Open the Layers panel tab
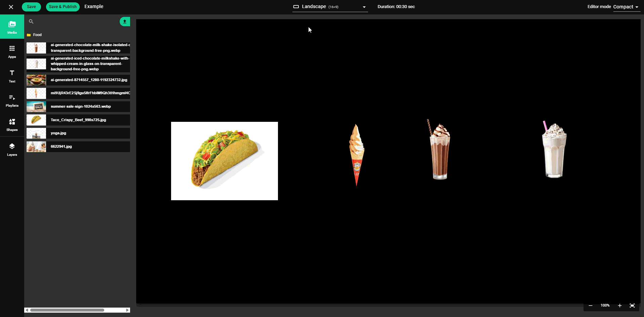Screen dimensions: 644x317 [x=12, y=149]
